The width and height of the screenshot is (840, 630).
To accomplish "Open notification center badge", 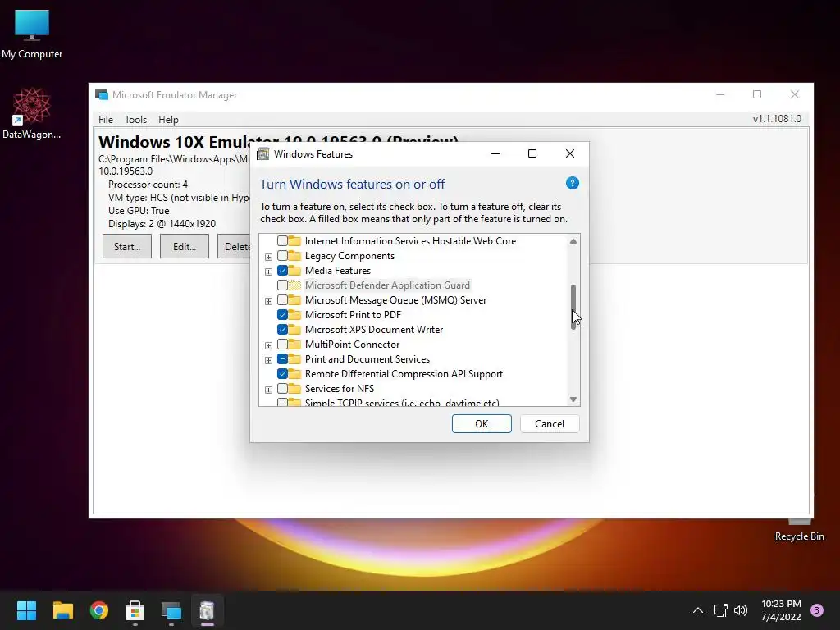I will [817, 610].
